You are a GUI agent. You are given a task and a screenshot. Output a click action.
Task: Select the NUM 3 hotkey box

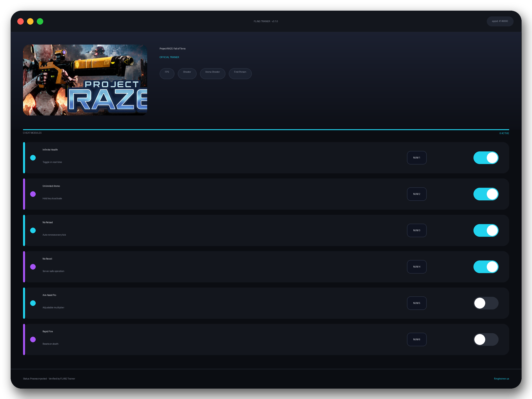(x=417, y=230)
